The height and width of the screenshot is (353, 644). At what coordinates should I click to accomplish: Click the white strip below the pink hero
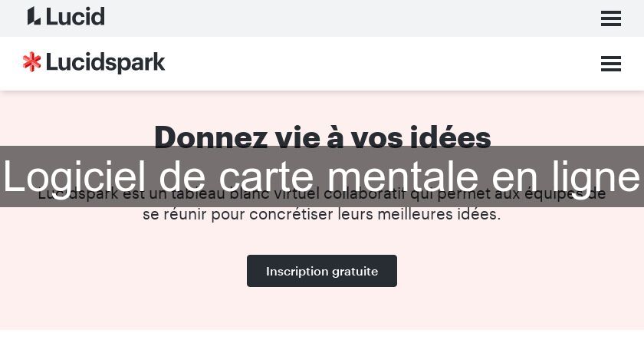point(322,341)
